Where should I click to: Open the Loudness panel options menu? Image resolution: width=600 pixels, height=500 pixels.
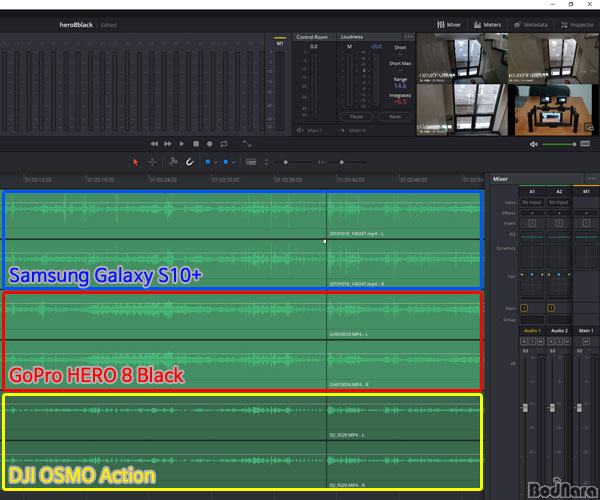408,36
